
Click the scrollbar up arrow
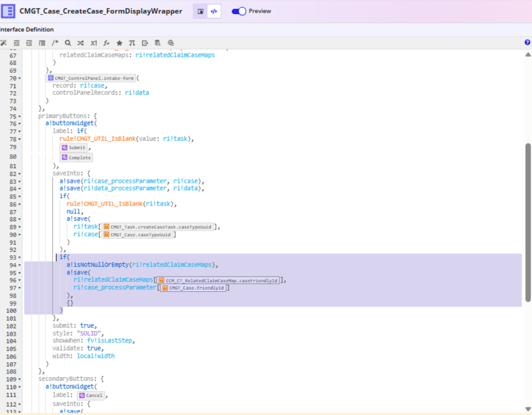(x=528, y=55)
